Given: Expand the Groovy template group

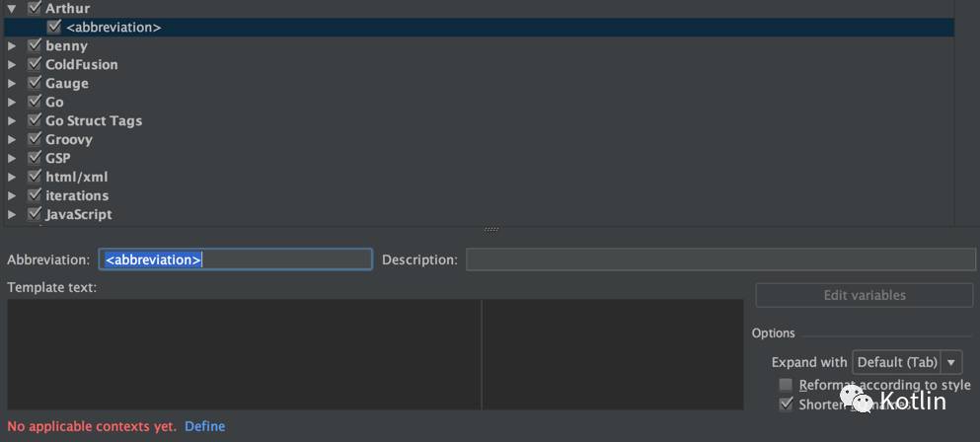Looking at the screenshot, I should 11,140.
